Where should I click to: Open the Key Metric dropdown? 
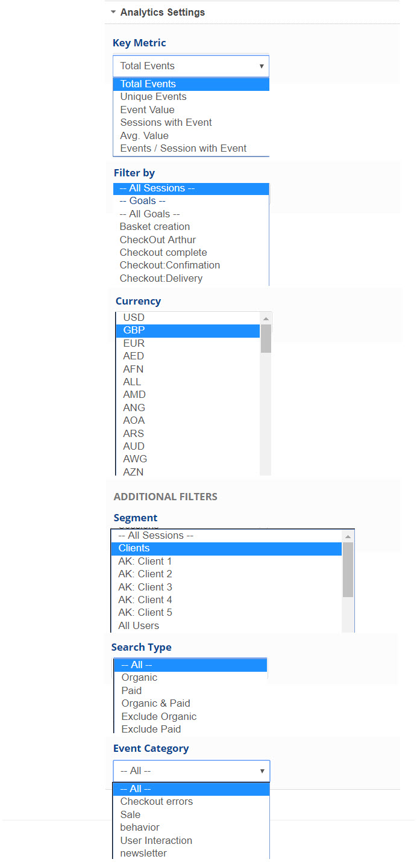pos(191,66)
